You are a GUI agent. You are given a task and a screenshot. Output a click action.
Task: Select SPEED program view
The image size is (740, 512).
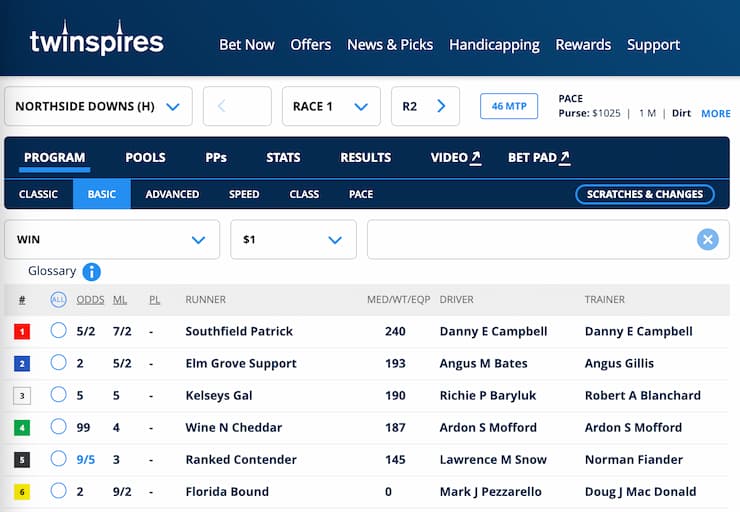[x=244, y=194]
